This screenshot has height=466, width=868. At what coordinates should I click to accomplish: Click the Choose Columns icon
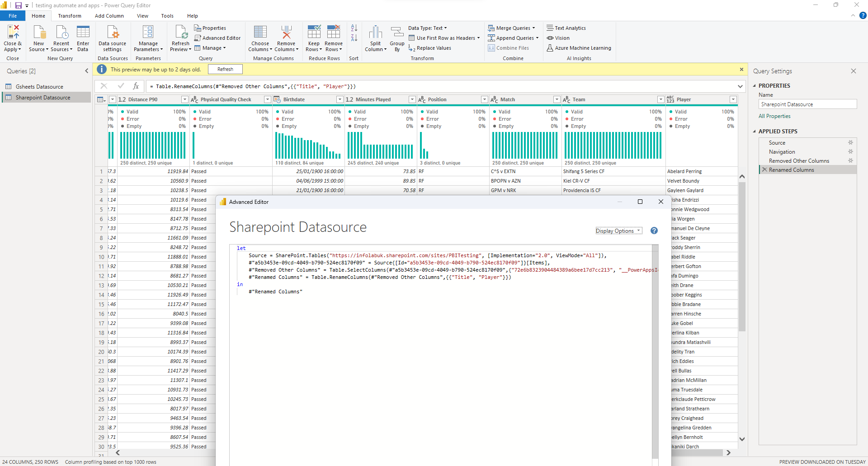pyautogui.click(x=260, y=33)
